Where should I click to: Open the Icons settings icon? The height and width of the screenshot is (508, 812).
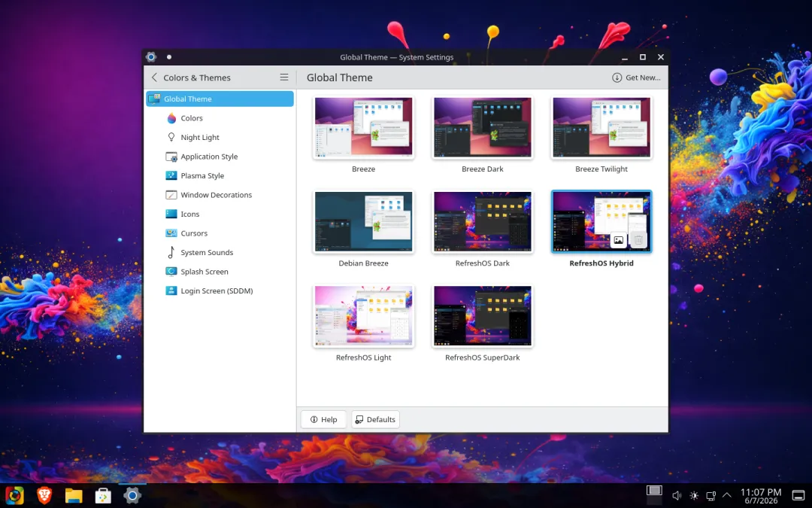[x=171, y=214]
